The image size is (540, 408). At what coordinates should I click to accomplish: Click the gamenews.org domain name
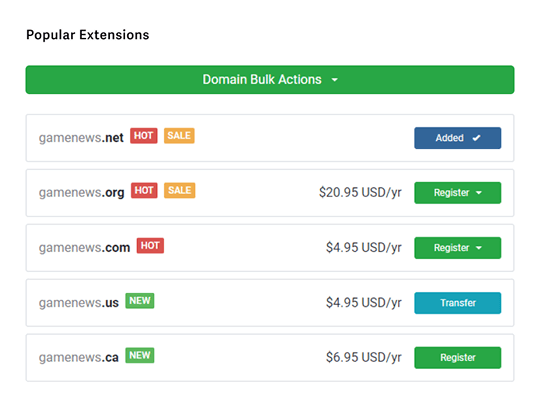(81, 192)
